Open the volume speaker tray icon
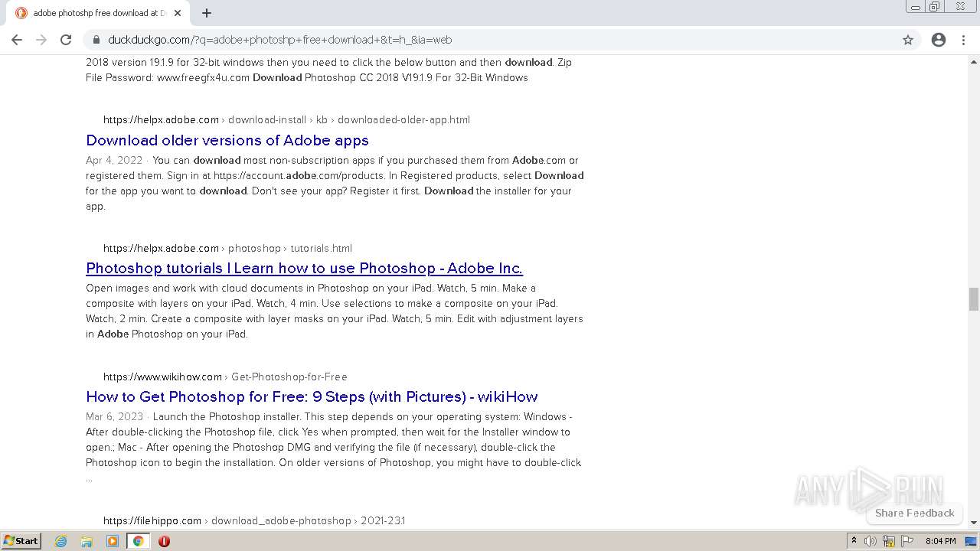980x551 pixels. tap(871, 541)
